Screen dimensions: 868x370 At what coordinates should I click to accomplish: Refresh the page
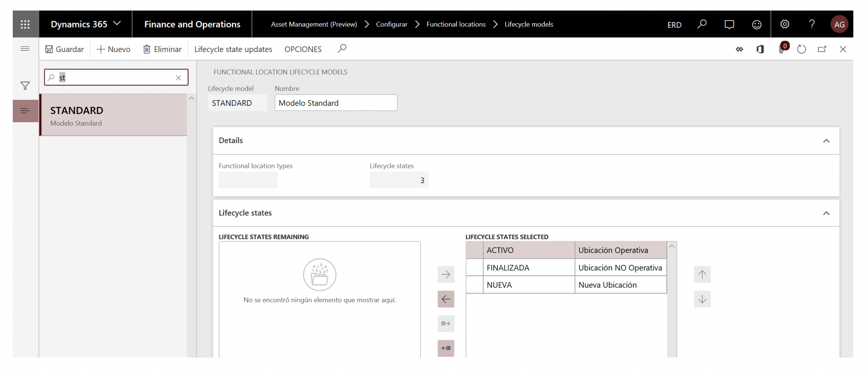point(801,49)
